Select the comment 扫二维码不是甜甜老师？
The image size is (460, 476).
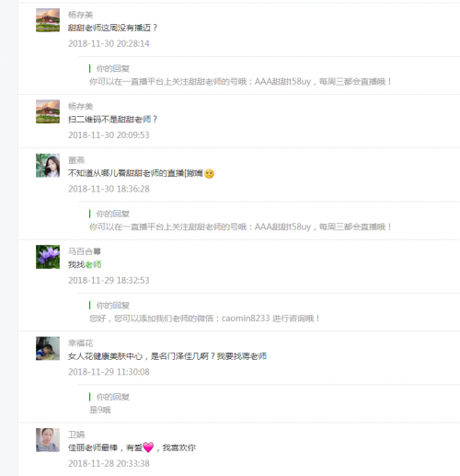click(112, 120)
